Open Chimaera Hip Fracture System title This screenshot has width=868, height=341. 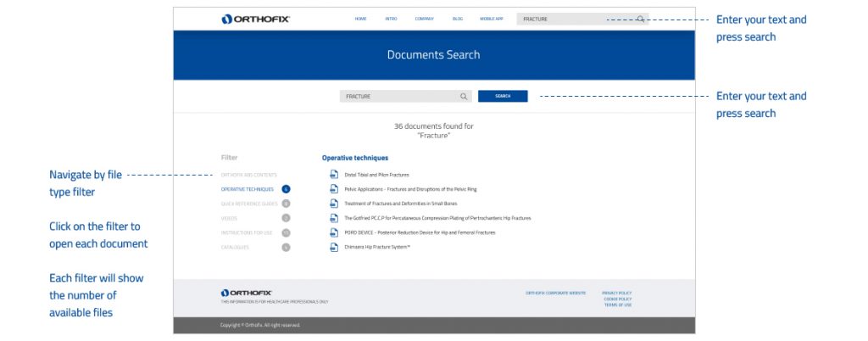pyautogui.click(x=377, y=247)
